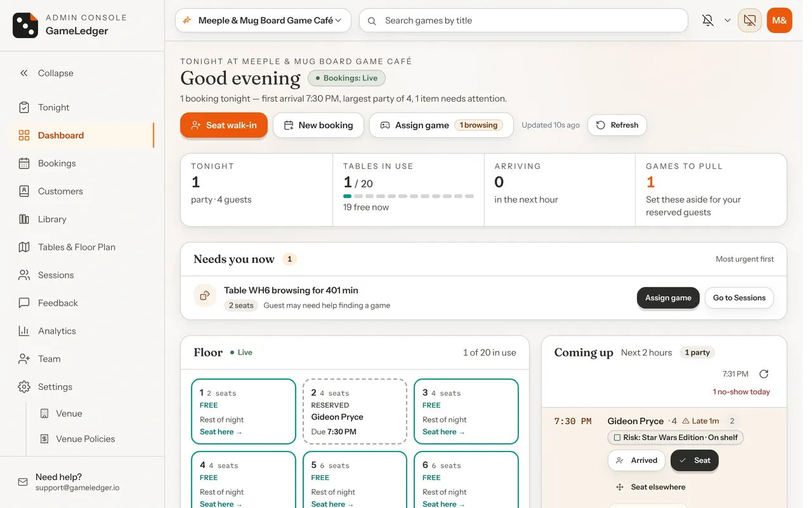Click Seat here on table 3

pyautogui.click(x=443, y=432)
